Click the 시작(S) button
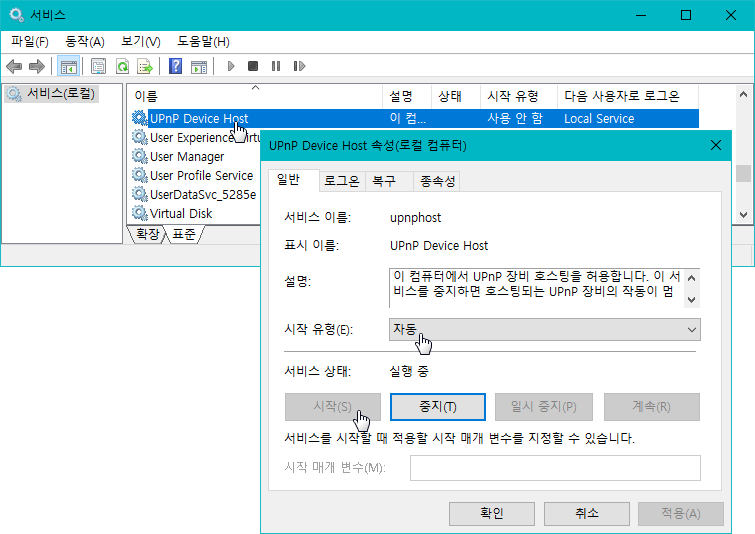This screenshot has width=755, height=534. tap(333, 407)
